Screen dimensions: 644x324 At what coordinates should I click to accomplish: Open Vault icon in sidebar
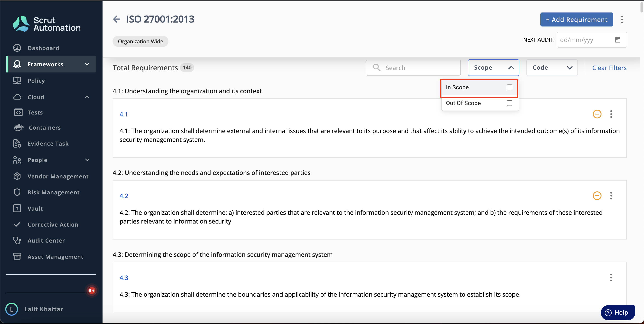tap(17, 208)
